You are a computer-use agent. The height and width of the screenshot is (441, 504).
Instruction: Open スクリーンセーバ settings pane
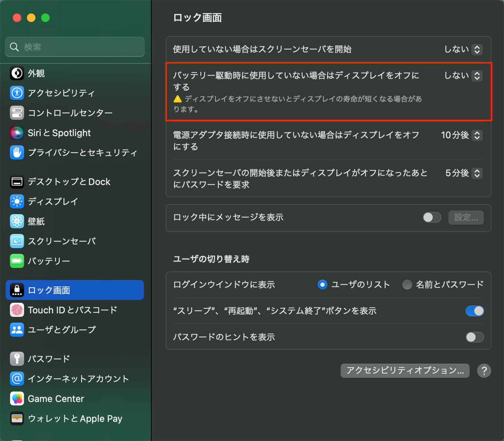click(75, 241)
